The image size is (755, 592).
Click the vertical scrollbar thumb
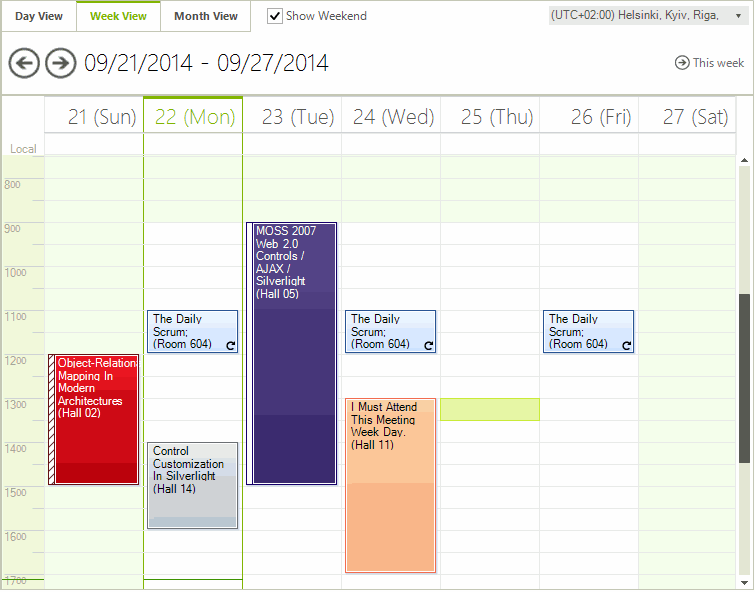click(744, 378)
